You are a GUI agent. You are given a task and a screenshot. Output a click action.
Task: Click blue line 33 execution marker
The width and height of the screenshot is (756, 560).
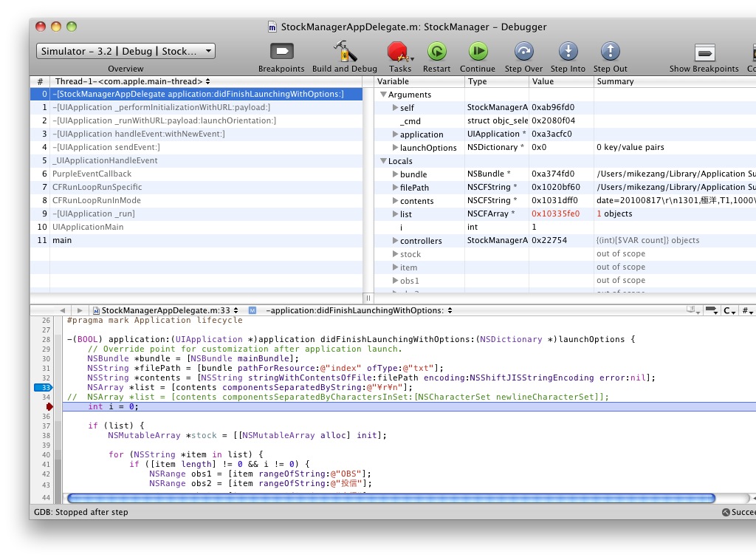point(44,387)
